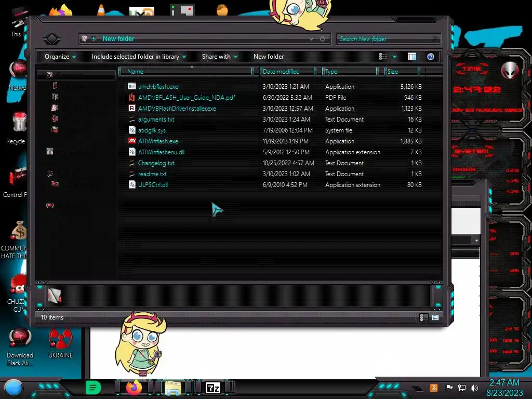Click the back/forward navigation emblem
The width and height of the screenshot is (532, 399).
click(52, 38)
